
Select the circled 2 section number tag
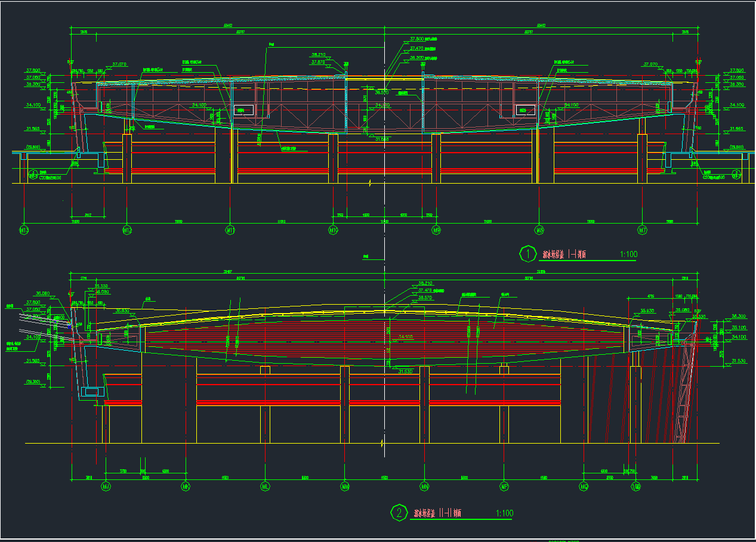(398, 512)
